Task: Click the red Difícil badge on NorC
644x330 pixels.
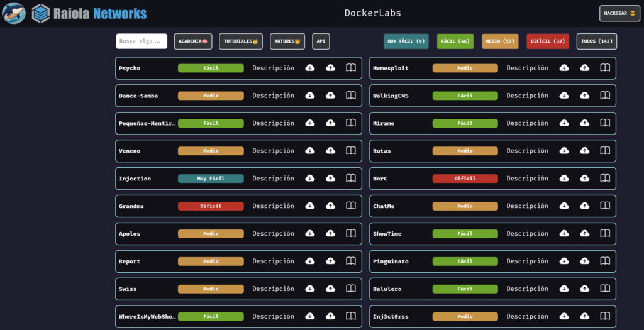Action: 465,179
